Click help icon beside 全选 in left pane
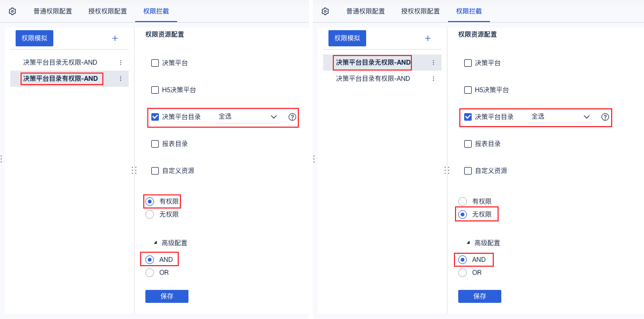644x319 pixels. [292, 117]
